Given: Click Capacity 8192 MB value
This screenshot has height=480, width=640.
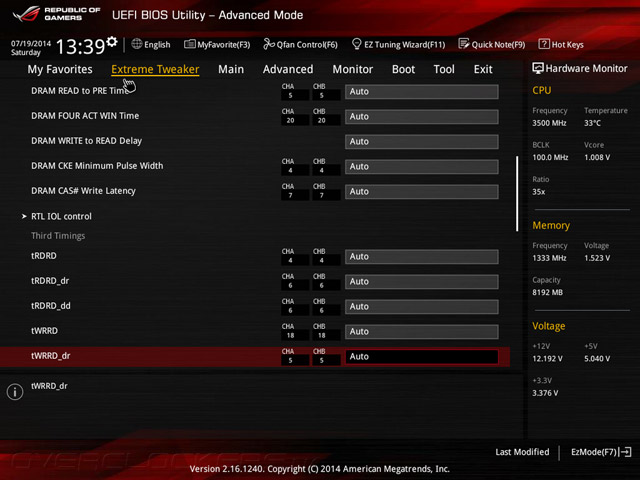Looking at the screenshot, I should [547, 292].
